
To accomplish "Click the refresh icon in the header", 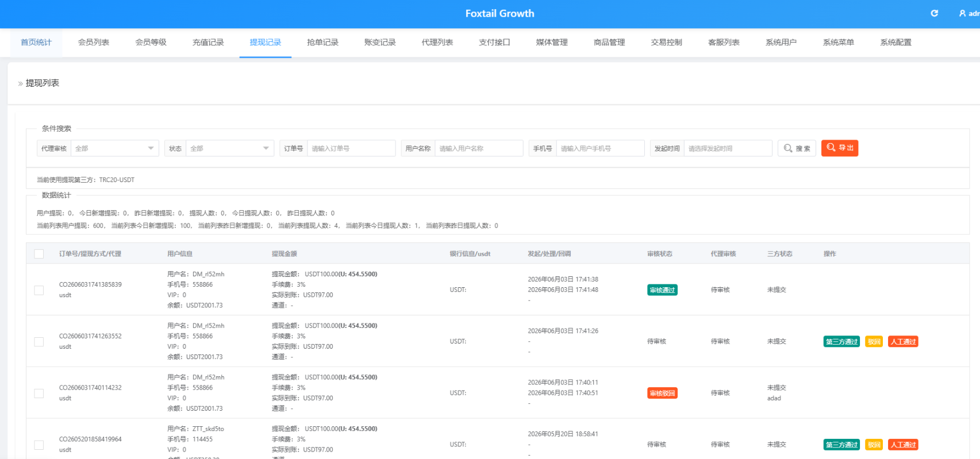I will point(935,13).
